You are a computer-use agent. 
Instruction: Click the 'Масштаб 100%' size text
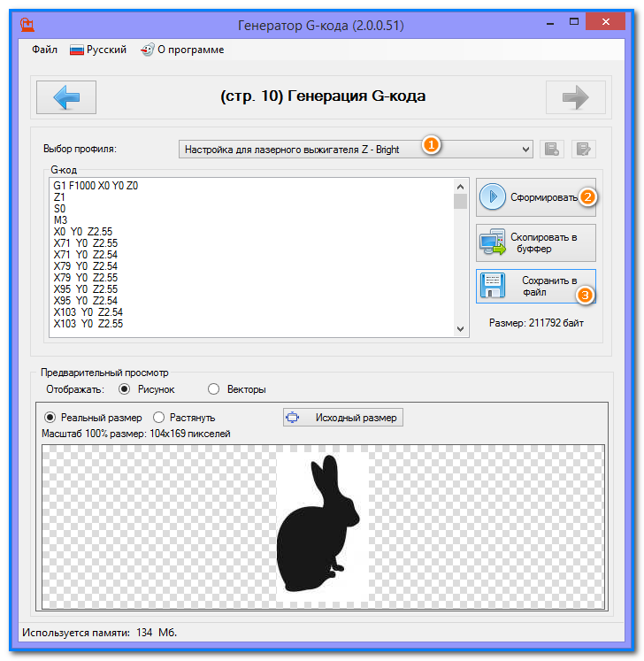point(136,434)
